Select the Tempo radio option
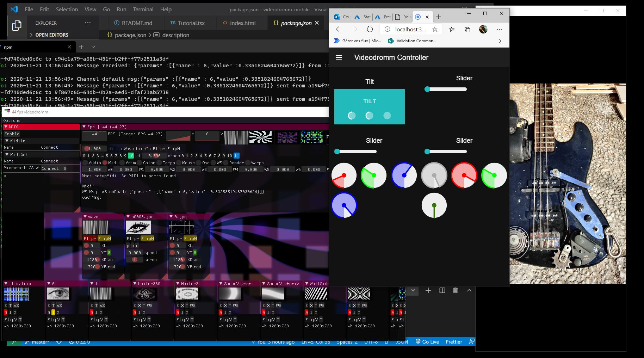Viewport: 644px width, 358px height. click(159, 163)
